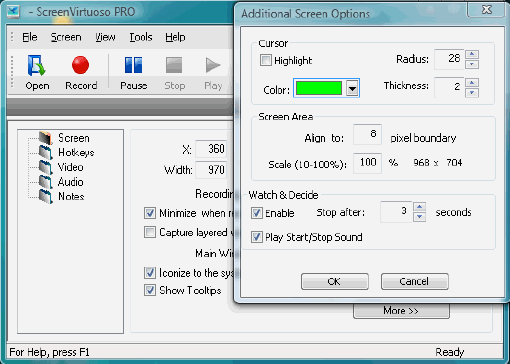Viewport: 510px width, 364px height.
Task: Click the Pause toolbar icon
Action: pyautogui.click(x=133, y=65)
